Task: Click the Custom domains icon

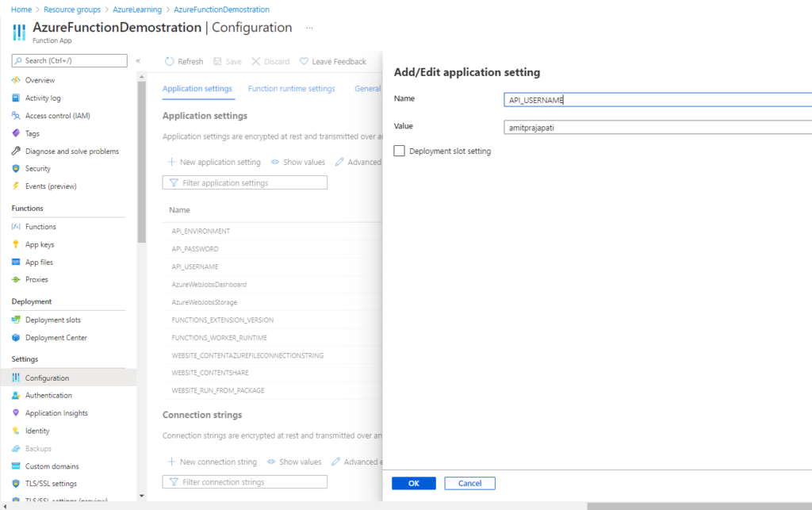Action: pyautogui.click(x=16, y=466)
